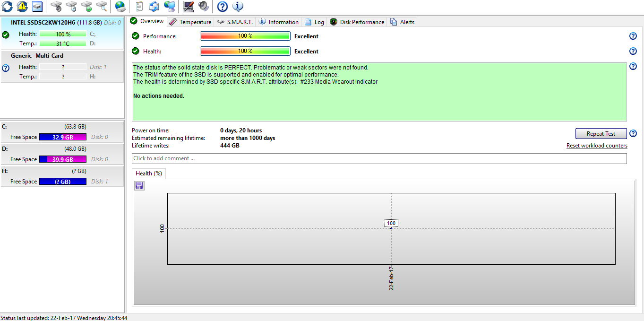Click the D: free space 39.9 GB bar

[x=63, y=159]
